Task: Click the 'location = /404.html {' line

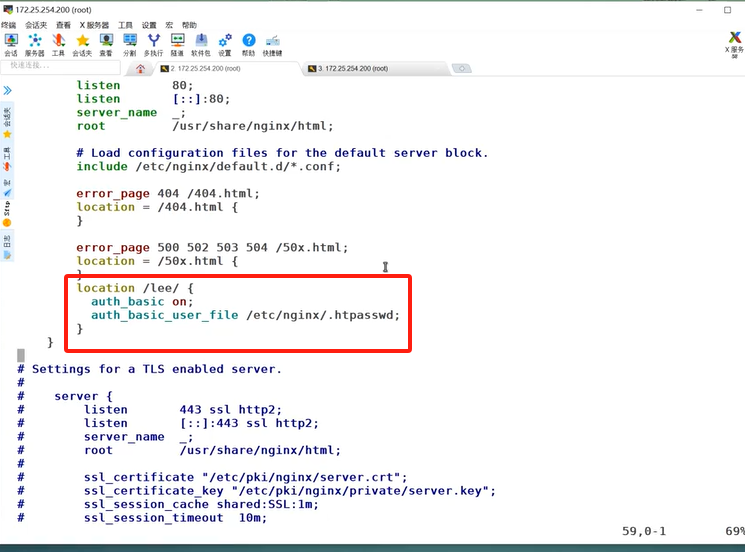Action: [x=157, y=207]
